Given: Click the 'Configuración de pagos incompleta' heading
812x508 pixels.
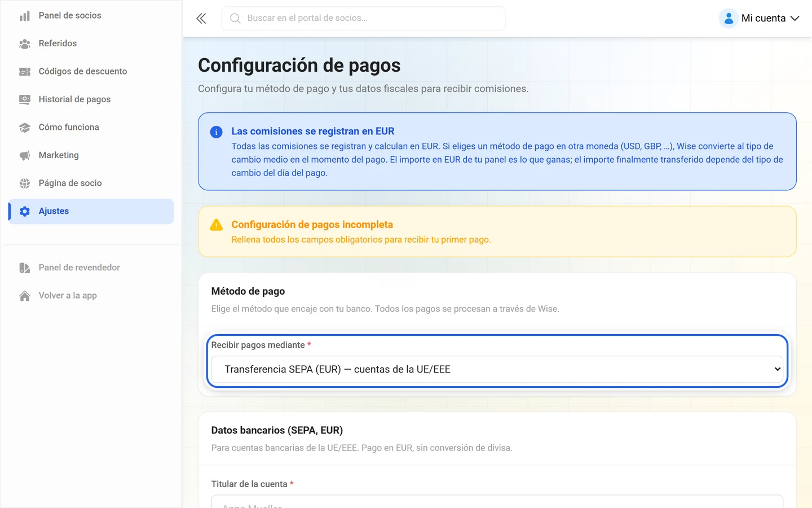Looking at the screenshot, I should coord(312,225).
